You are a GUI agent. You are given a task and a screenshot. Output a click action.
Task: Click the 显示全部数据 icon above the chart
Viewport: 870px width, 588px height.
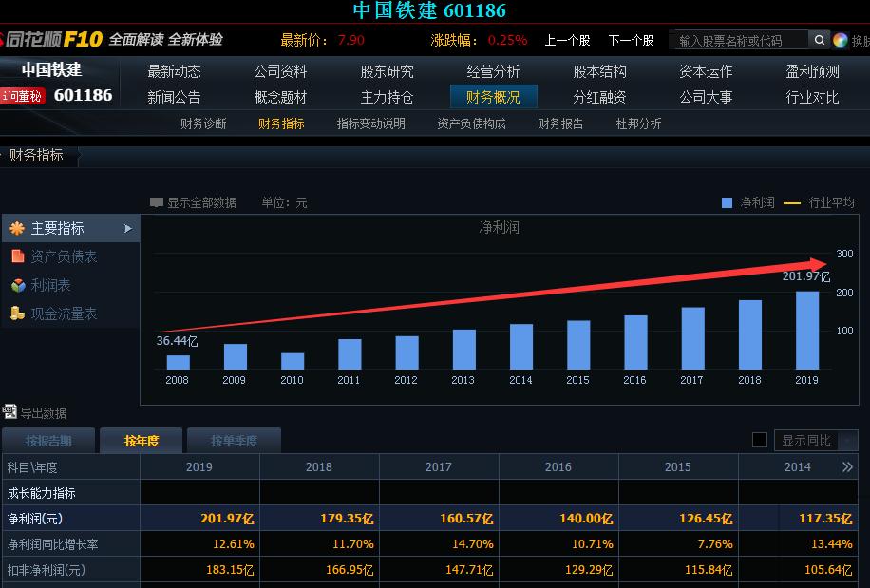(x=155, y=202)
